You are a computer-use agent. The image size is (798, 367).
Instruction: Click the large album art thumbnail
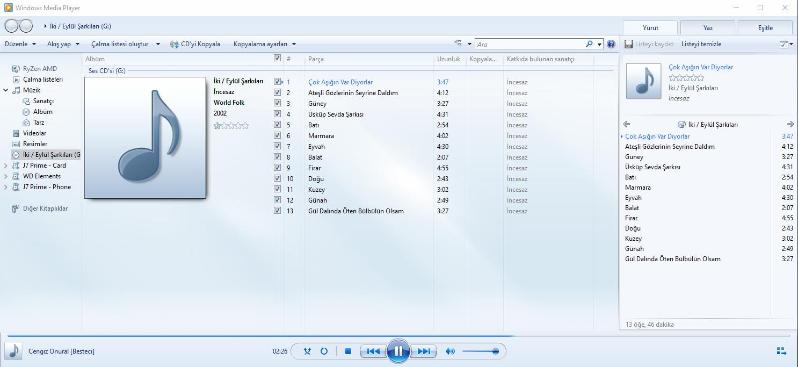(145, 137)
